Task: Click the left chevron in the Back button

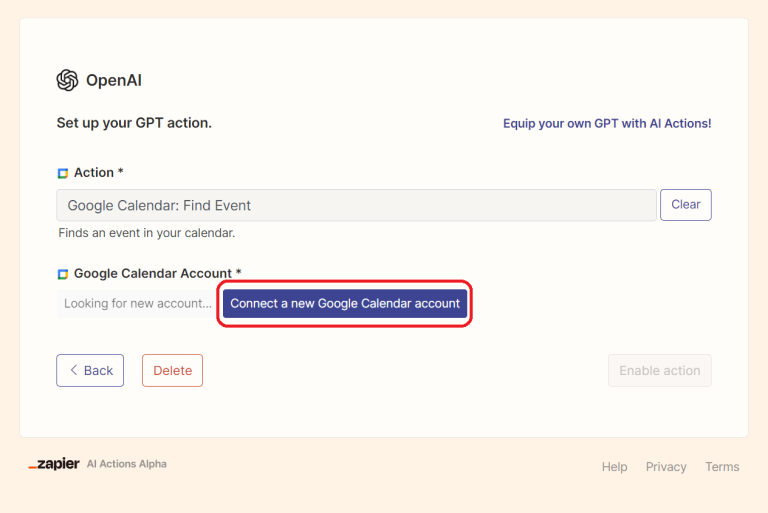Action: click(73, 370)
